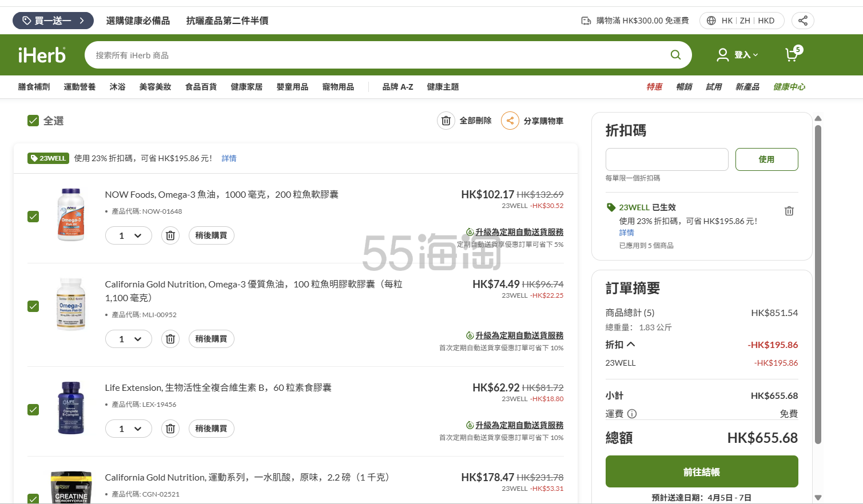Remove the 23WELL promo code
863x504 pixels.
pos(789,211)
